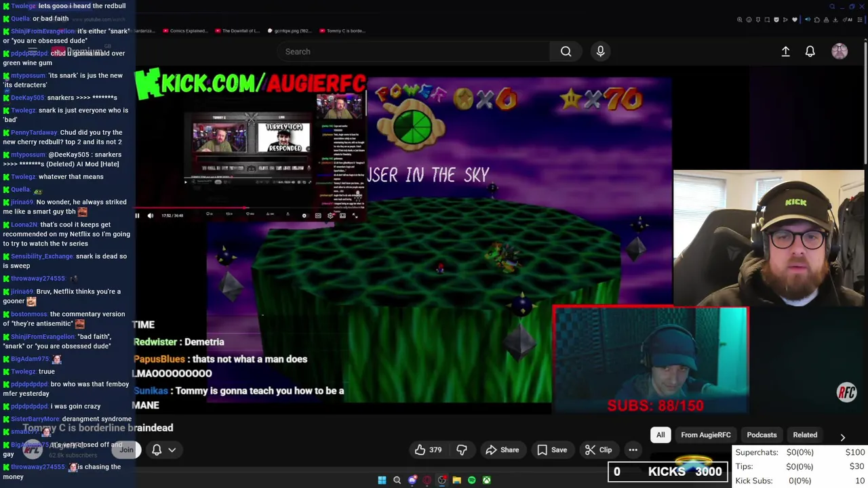Open video player settings gear
The width and height of the screenshot is (868, 488).
tap(330, 216)
